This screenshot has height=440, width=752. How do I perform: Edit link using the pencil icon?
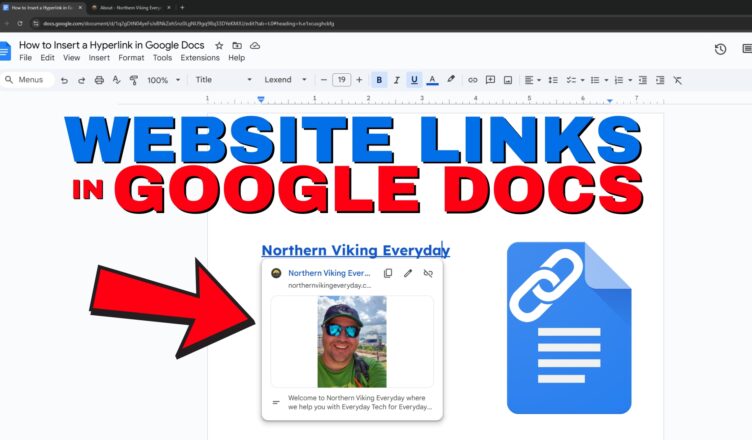(408, 273)
